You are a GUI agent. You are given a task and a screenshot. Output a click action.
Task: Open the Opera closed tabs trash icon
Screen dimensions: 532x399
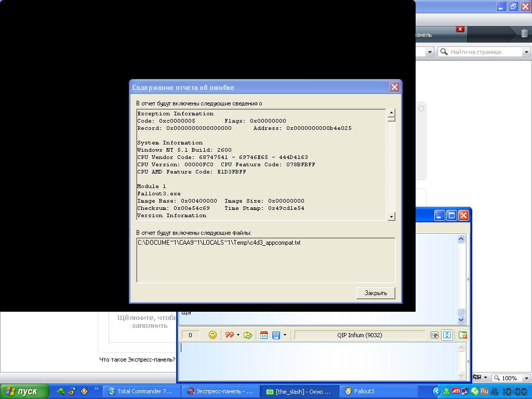[x=524, y=34]
